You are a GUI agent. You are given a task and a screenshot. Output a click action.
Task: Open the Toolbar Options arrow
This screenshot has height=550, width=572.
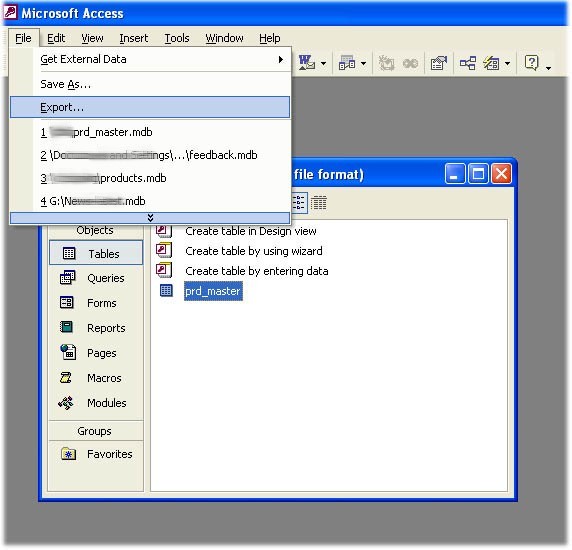548,68
